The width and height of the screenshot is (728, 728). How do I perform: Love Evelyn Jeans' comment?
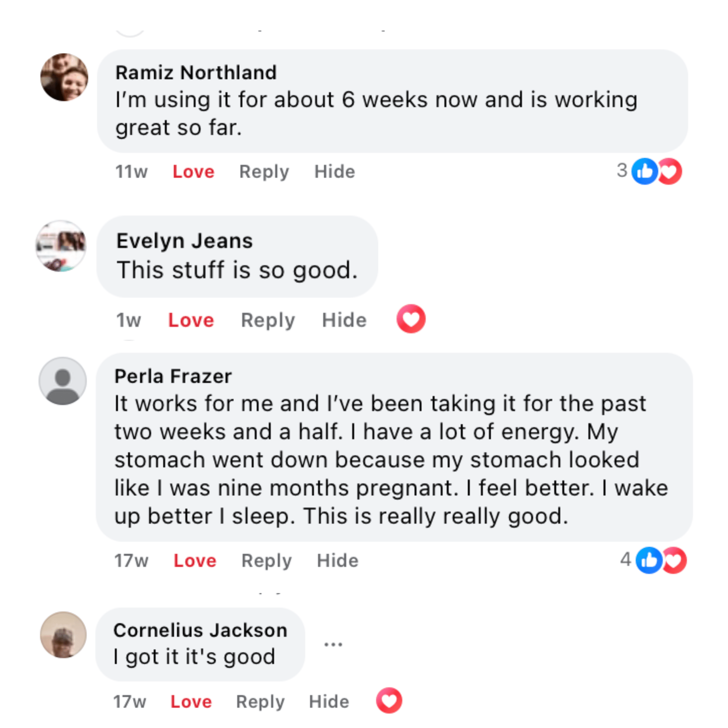click(x=191, y=320)
